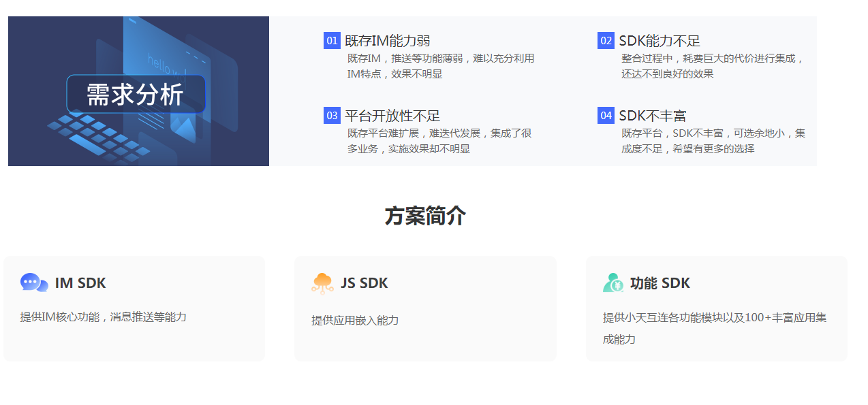The width and height of the screenshot is (868, 405).
Task: Select the SDK不丰富 heading
Action: [x=652, y=116]
